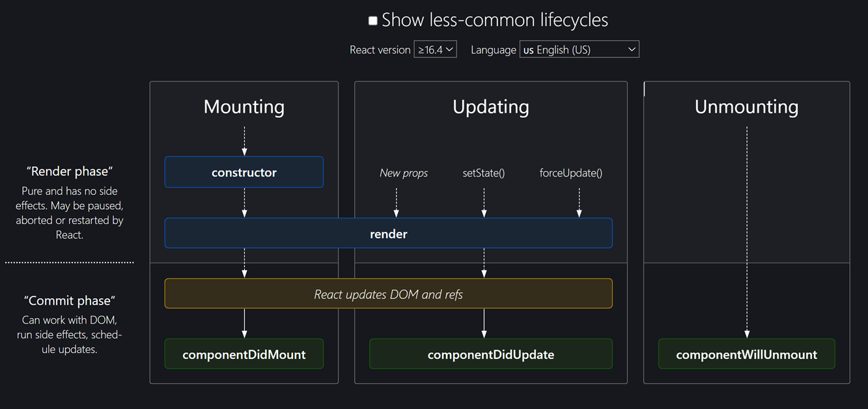
Task: Click the "Render phase" heading
Action: point(70,171)
